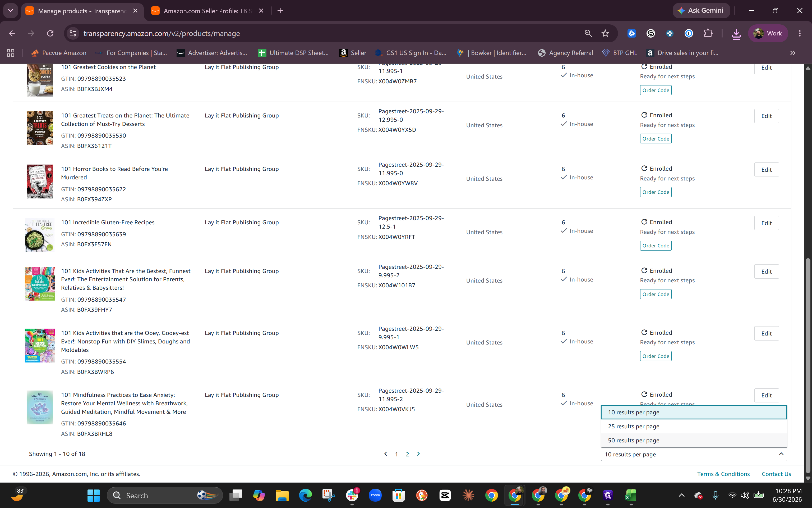Edit the 101 Mindfulness Practices product
The height and width of the screenshot is (508, 812).
coord(766,396)
